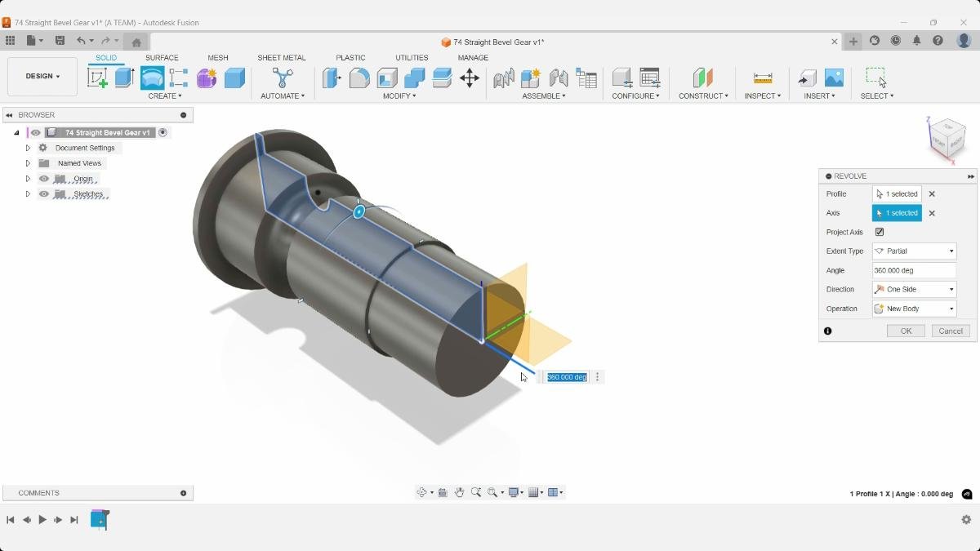The width and height of the screenshot is (980, 551).
Task: Expand the Document Settings node
Action: (x=28, y=148)
